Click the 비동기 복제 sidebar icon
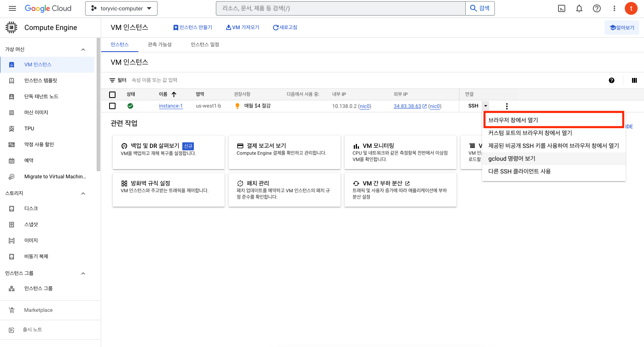The width and height of the screenshot is (644, 347). (x=12, y=257)
